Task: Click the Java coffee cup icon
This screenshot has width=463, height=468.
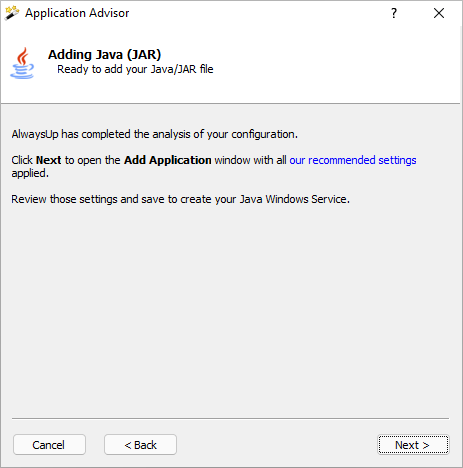Action: [x=22, y=63]
